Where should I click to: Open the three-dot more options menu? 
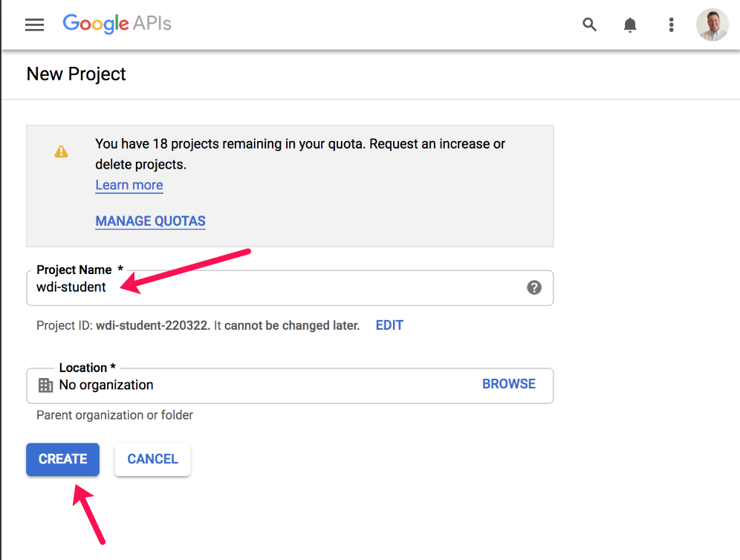click(671, 25)
